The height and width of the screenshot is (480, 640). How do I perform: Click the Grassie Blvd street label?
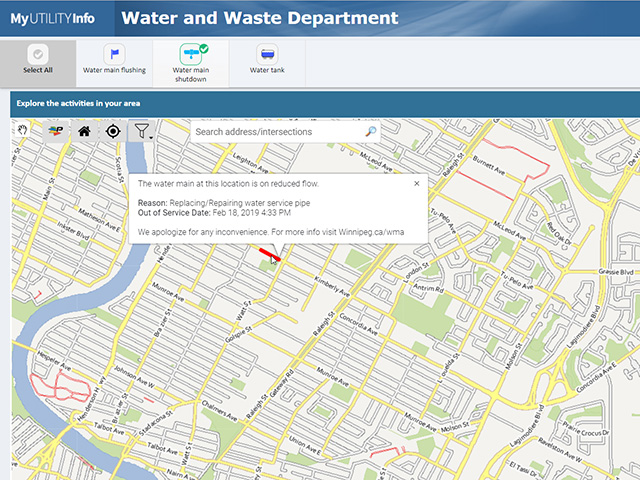click(x=616, y=271)
